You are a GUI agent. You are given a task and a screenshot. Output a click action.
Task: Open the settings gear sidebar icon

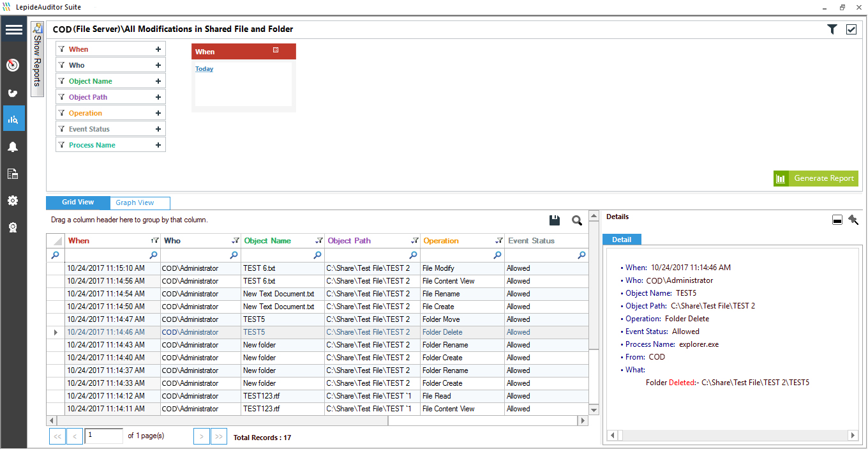pos(13,201)
